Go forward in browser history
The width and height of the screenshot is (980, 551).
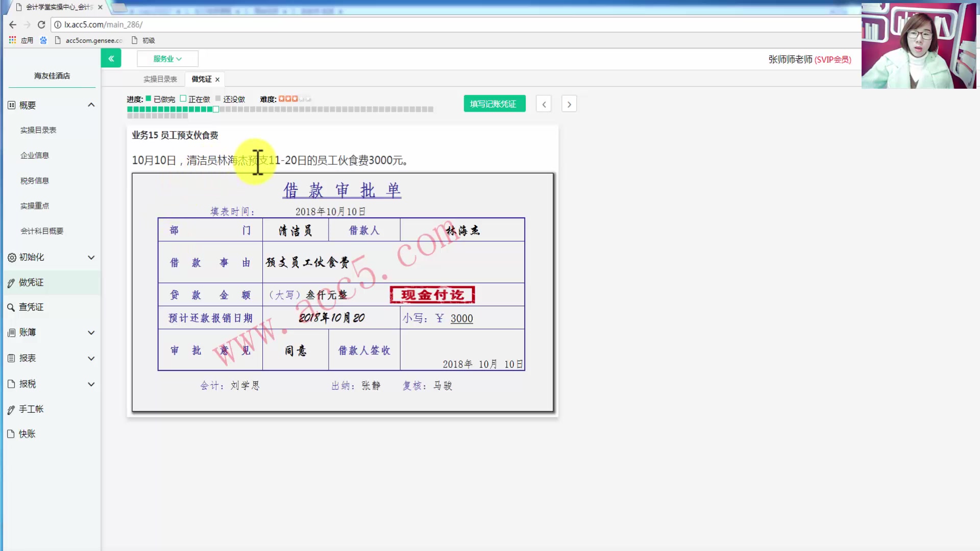click(27, 24)
